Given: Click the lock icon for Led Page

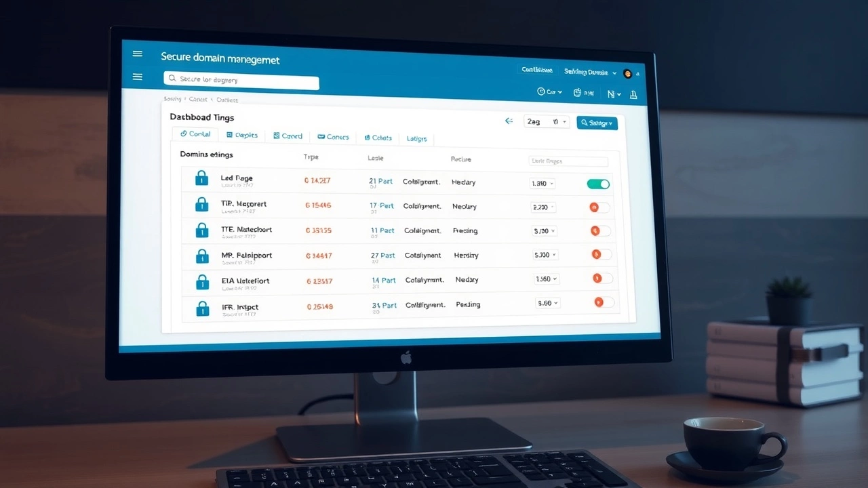Looking at the screenshot, I should (x=201, y=178).
